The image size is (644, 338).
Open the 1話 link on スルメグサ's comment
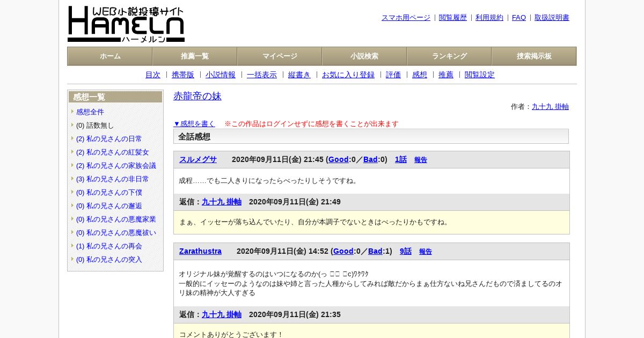[401, 159]
